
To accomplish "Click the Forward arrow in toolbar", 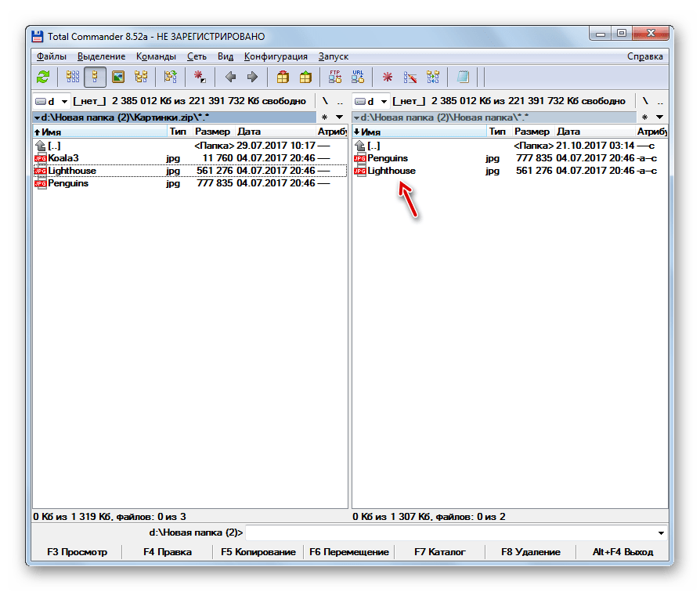I will pyautogui.click(x=252, y=77).
